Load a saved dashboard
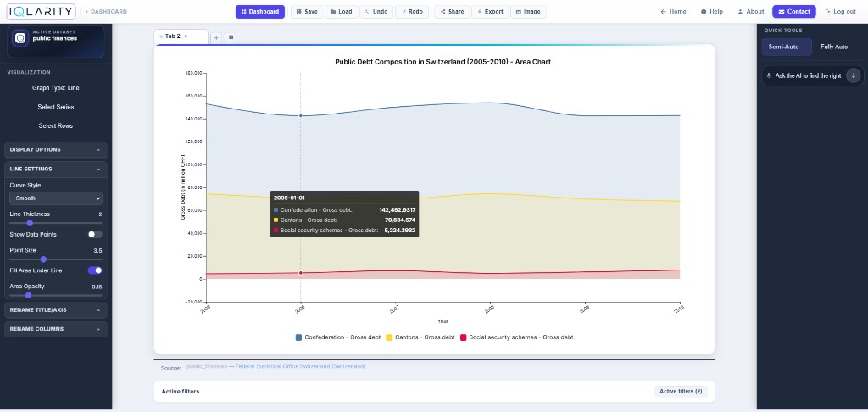This screenshot has height=412, width=868. coord(341,12)
